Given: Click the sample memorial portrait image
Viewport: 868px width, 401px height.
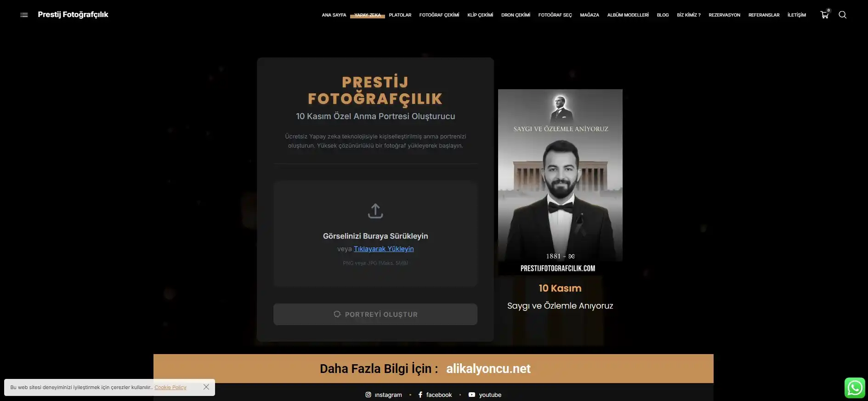Looking at the screenshot, I should click(560, 182).
